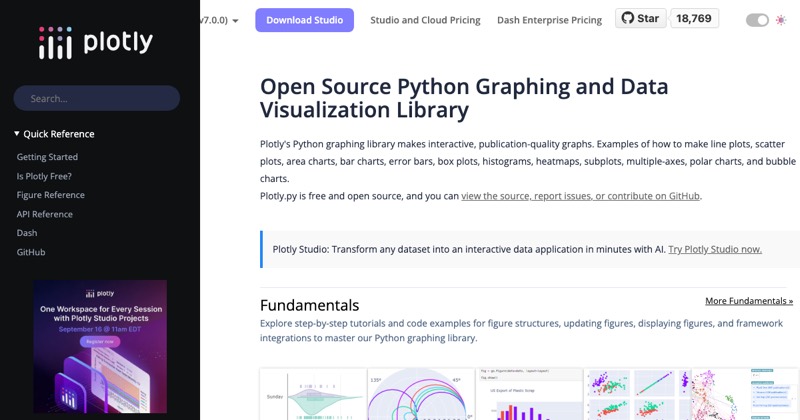Click the Plotly Studio webinar ad banner
Viewport: 800px width, 420px height.
coord(100,347)
